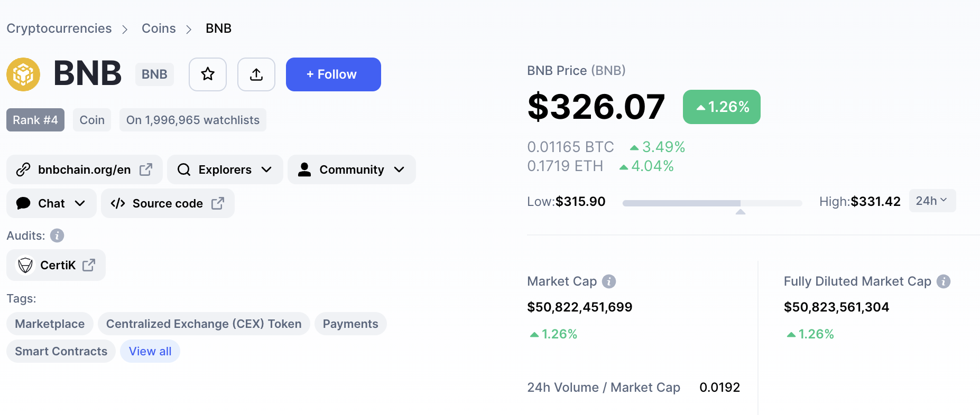The width and height of the screenshot is (980, 415).
Task: Navigate to Coins breadcrumb
Action: pyautogui.click(x=159, y=29)
